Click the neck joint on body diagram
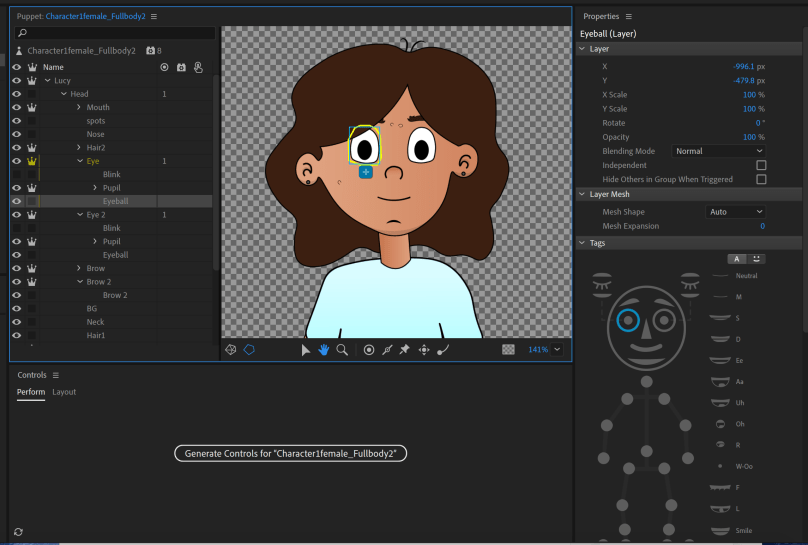 pyautogui.click(x=646, y=382)
